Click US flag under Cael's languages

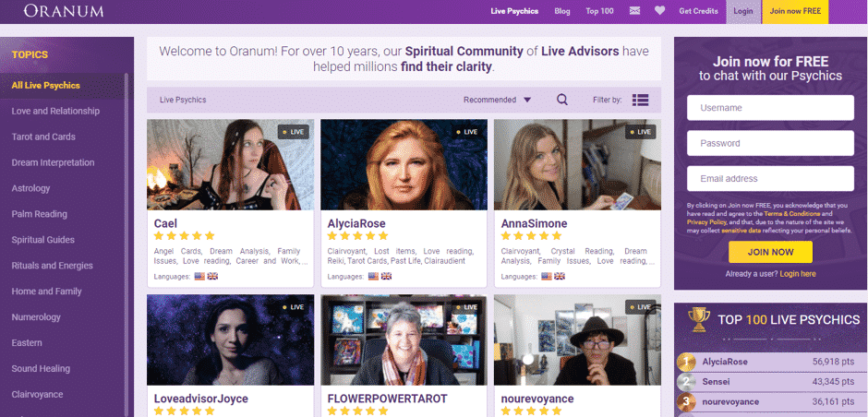[199, 276]
